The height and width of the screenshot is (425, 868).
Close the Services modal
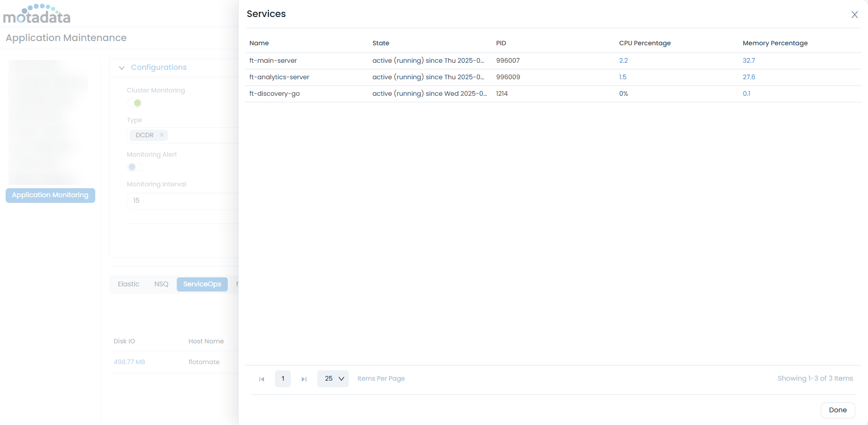[x=854, y=14]
